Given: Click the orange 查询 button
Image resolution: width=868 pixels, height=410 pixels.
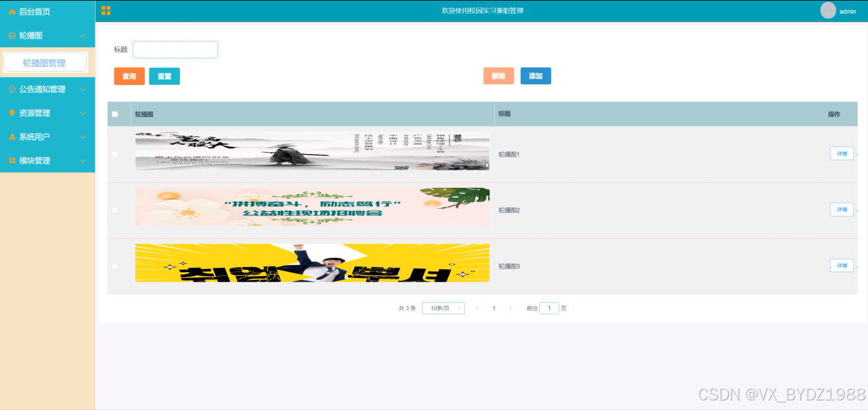Looking at the screenshot, I should (x=129, y=76).
